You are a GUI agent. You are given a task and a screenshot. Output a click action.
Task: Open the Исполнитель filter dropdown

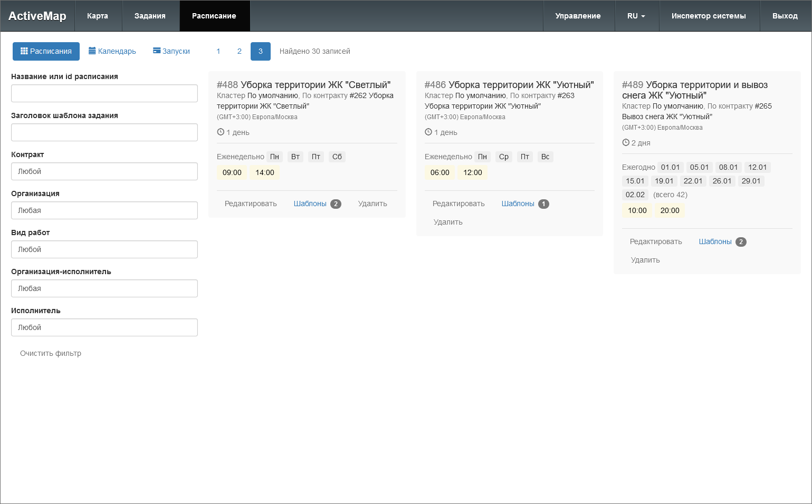click(104, 327)
